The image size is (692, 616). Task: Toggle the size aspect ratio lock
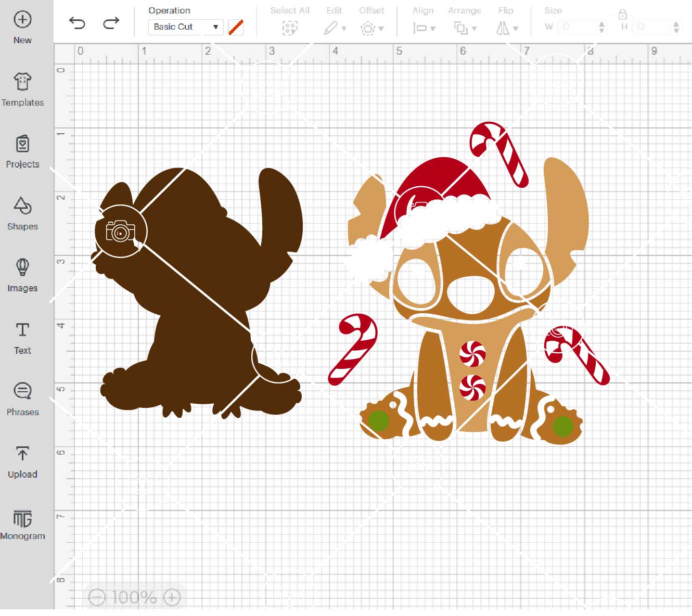tap(623, 14)
